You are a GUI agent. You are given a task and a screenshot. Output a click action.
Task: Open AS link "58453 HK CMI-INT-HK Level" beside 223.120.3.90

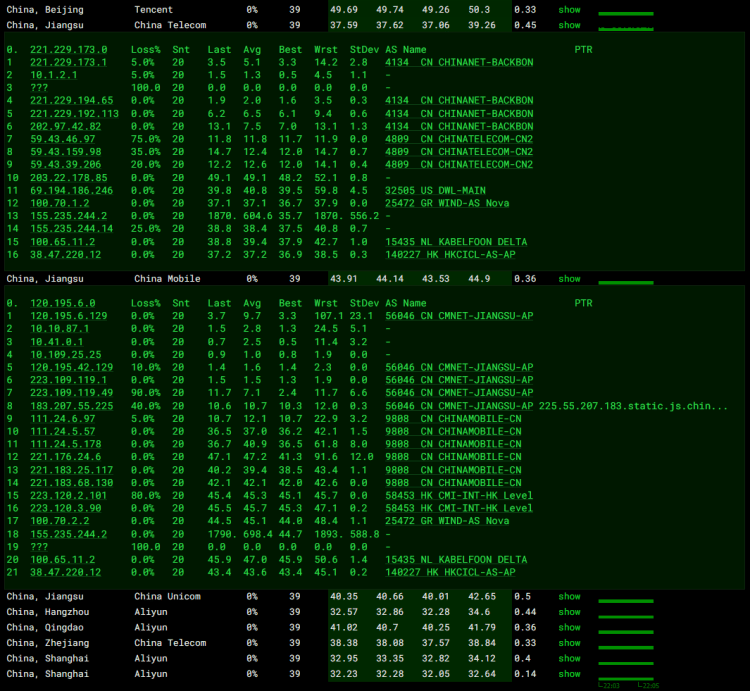coord(459,508)
